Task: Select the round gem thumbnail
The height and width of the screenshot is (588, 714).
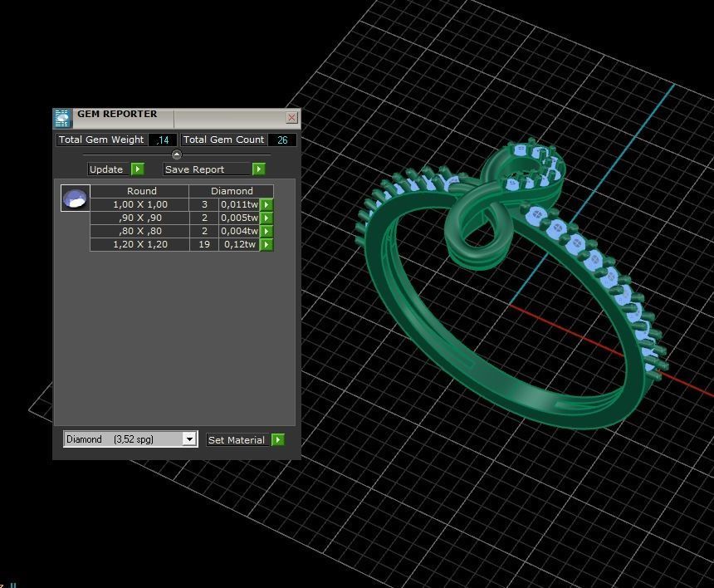Action: pos(75,198)
